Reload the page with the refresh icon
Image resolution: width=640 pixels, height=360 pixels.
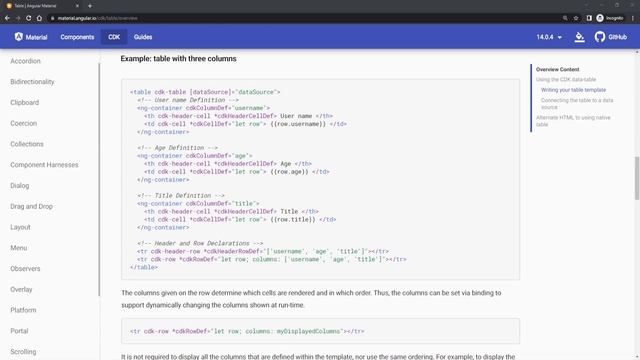pos(29,18)
